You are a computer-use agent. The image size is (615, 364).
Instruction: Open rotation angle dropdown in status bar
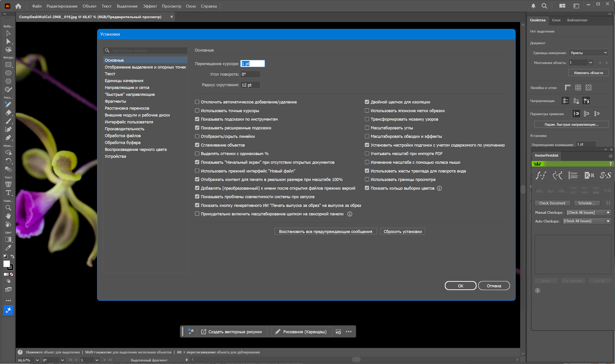point(62,360)
